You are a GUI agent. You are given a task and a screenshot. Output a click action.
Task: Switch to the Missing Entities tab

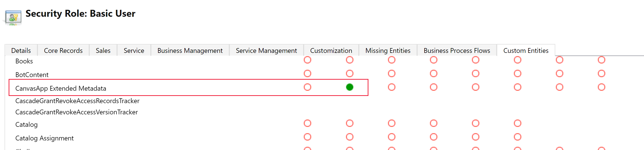click(388, 50)
